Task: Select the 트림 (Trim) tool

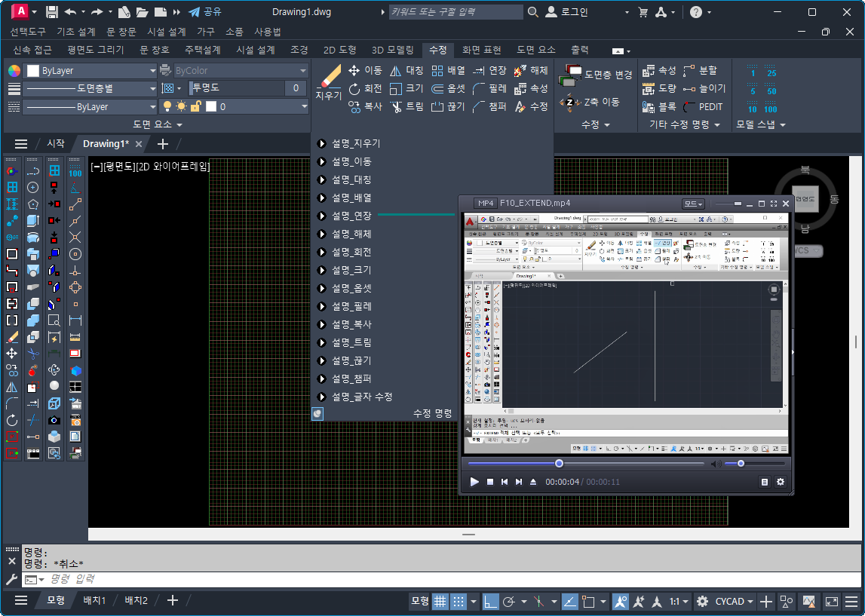Action: (x=406, y=107)
